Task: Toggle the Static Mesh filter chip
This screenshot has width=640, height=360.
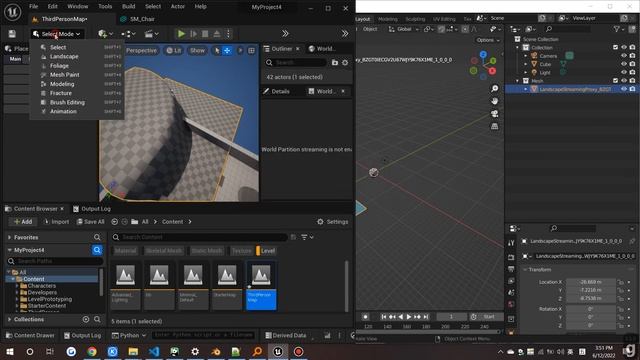Action: click(x=207, y=251)
